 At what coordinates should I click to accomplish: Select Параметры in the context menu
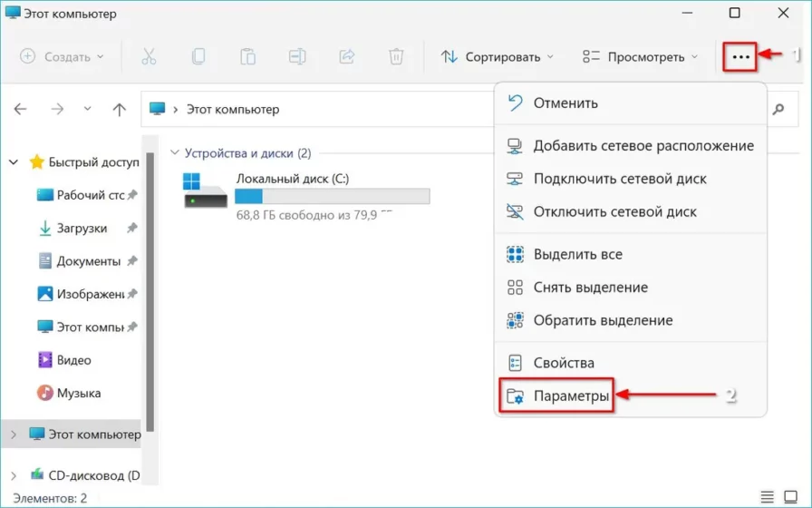[570, 396]
